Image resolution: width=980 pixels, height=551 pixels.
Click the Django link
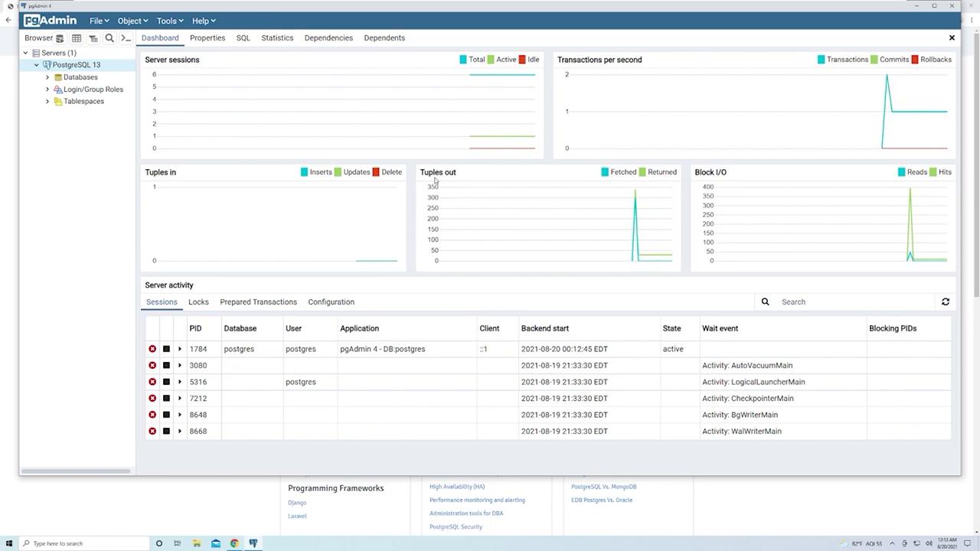tap(297, 503)
